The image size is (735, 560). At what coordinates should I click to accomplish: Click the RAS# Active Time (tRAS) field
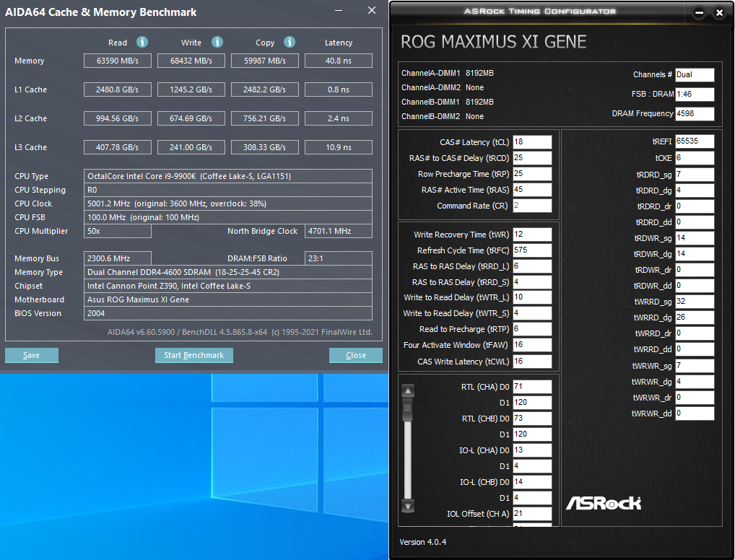click(532, 190)
